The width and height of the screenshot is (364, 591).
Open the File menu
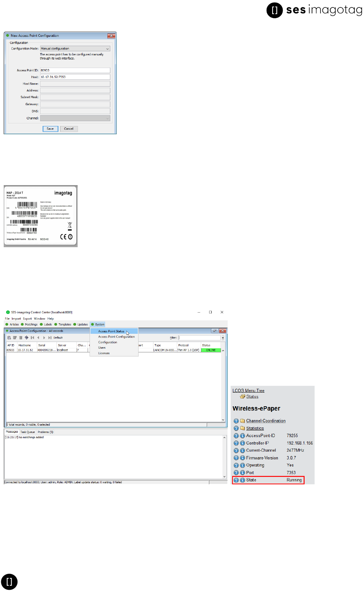pos(7,319)
